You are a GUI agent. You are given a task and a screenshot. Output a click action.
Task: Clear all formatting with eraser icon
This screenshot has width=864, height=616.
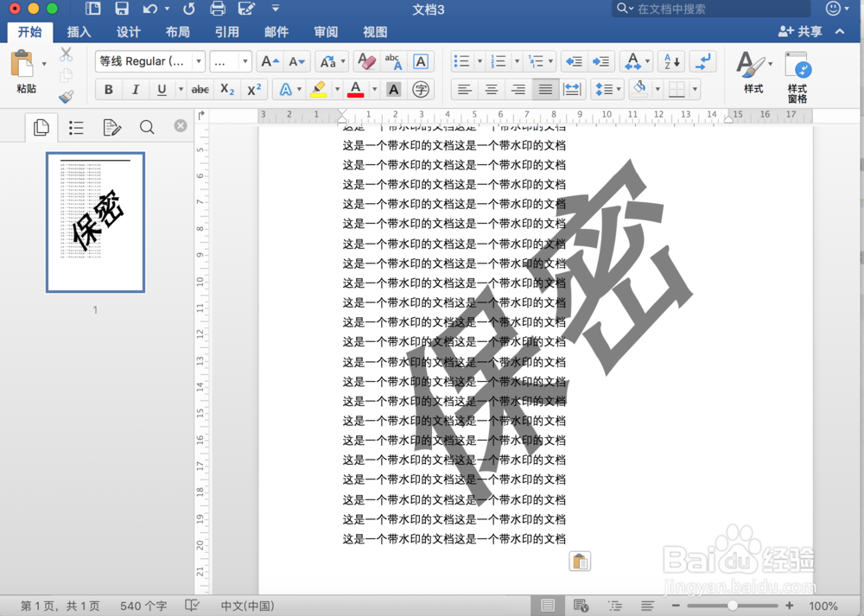point(366,61)
